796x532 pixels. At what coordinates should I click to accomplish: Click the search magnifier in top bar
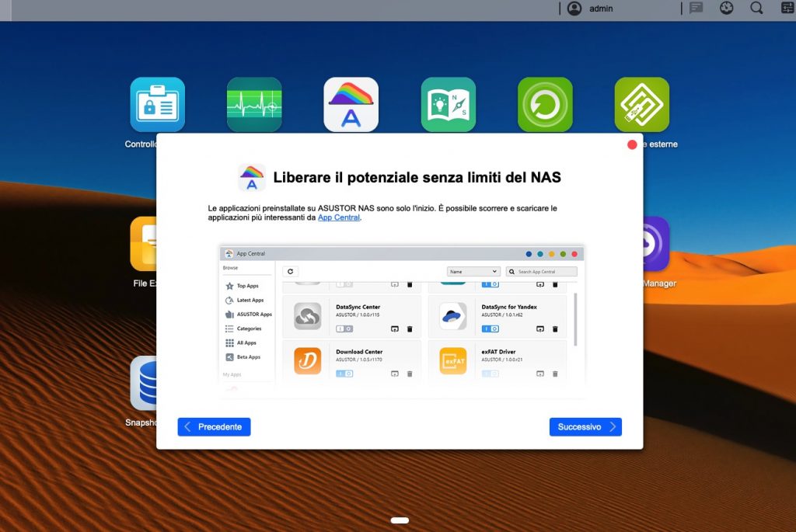756,9
